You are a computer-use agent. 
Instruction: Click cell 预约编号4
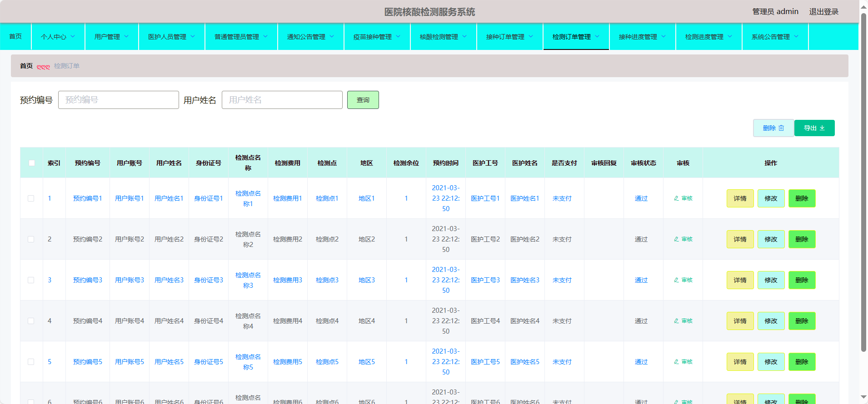click(x=88, y=321)
